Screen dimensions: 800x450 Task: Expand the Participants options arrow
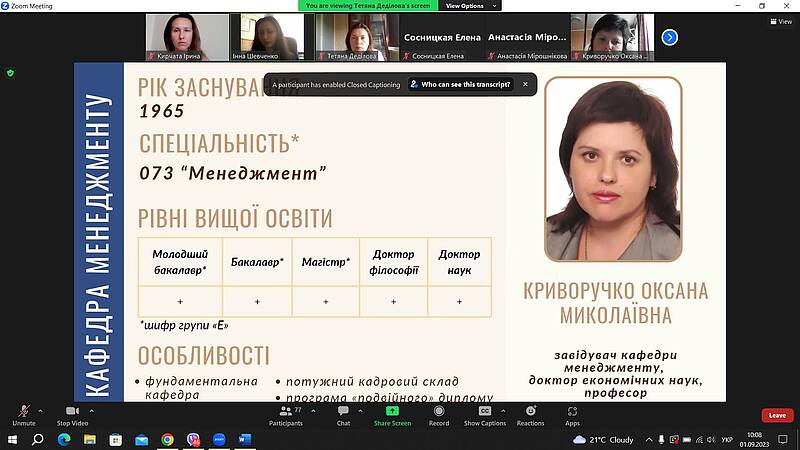coord(313,411)
